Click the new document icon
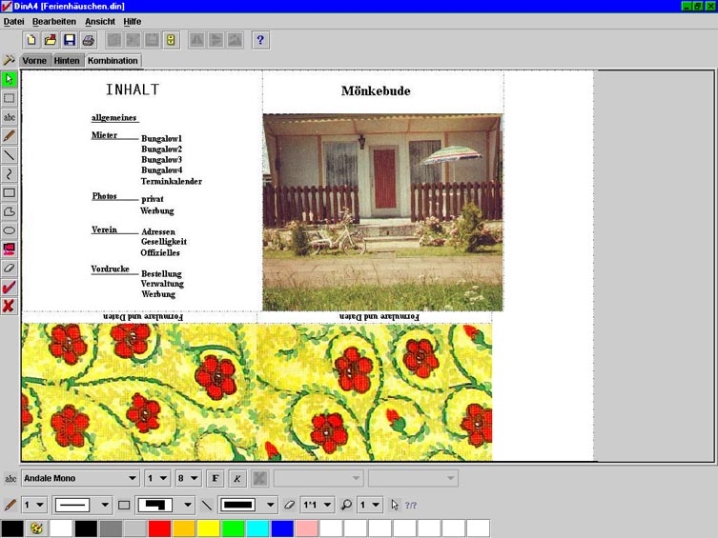Image resolution: width=718 pixels, height=538 pixels. (x=32, y=40)
